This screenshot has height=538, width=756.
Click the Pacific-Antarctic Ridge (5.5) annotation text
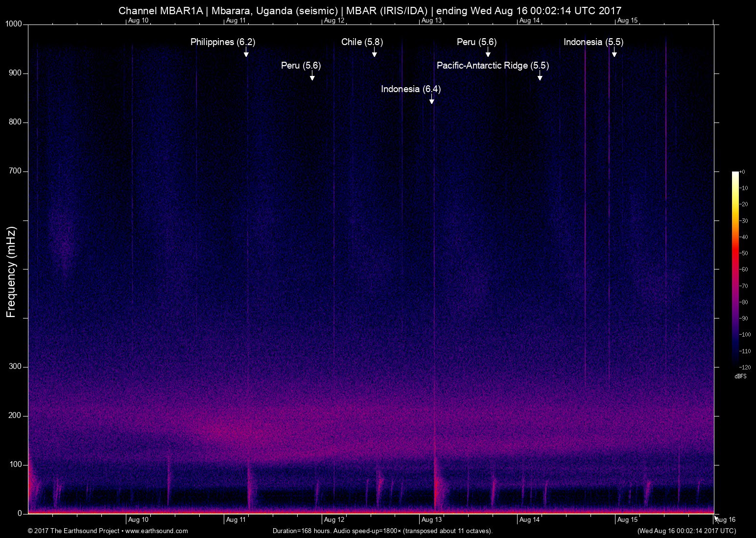tap(493, 66)
